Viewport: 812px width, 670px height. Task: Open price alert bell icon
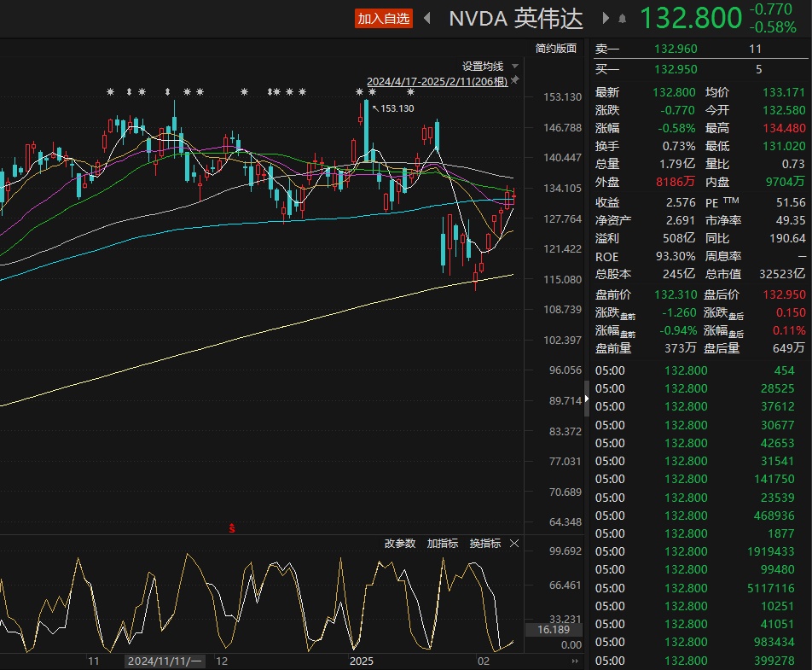[623, 19]
